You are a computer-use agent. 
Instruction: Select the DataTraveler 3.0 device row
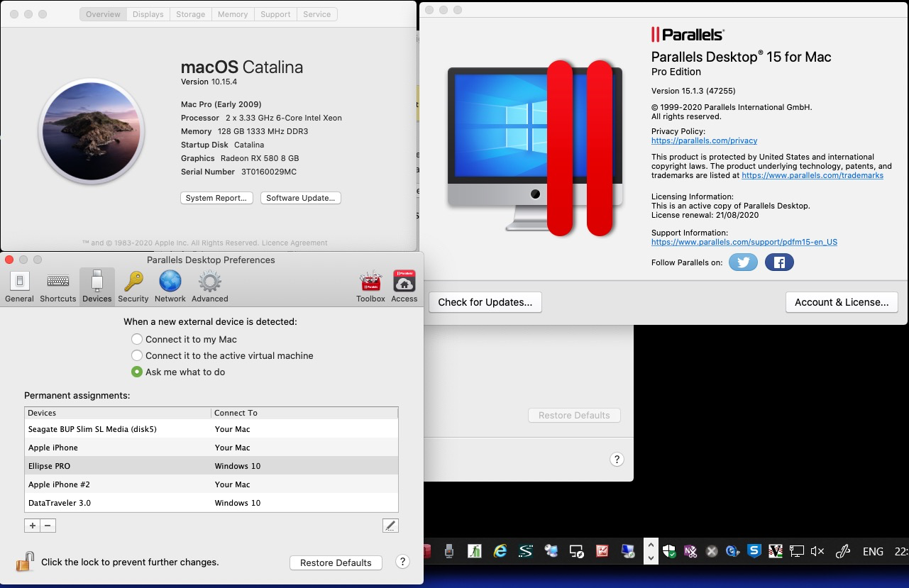(x=211, y=503)
